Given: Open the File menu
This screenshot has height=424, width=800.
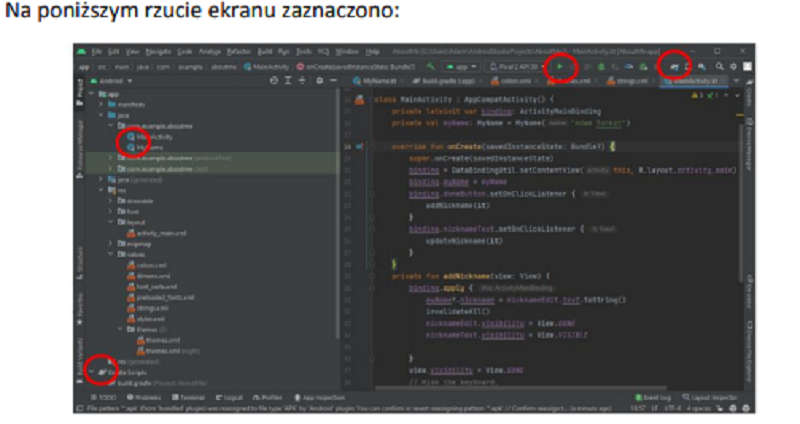Looking at the screenshot, I should [96, 52].
